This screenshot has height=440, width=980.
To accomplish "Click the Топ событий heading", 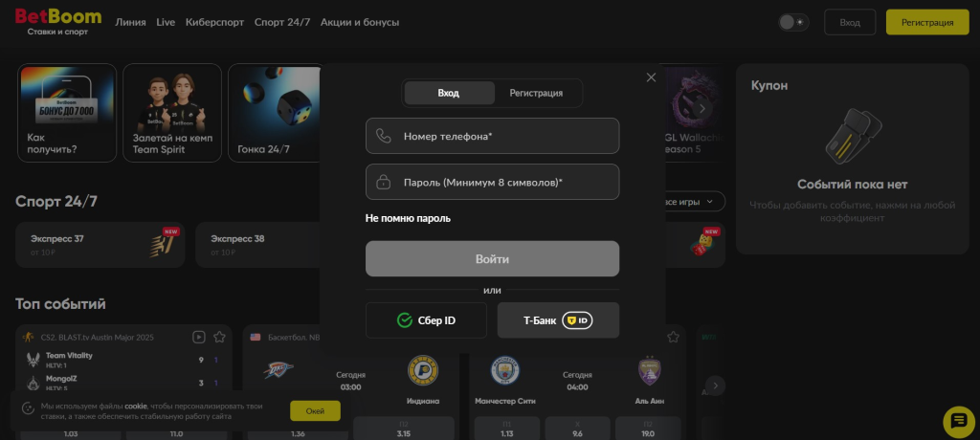I will coord(60,304).
